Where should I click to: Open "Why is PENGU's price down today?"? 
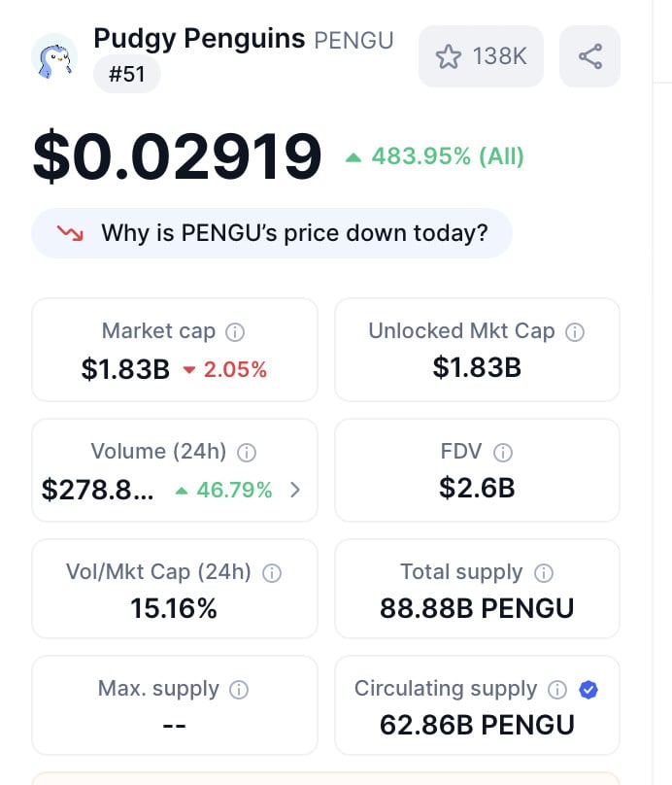point(272,233)
